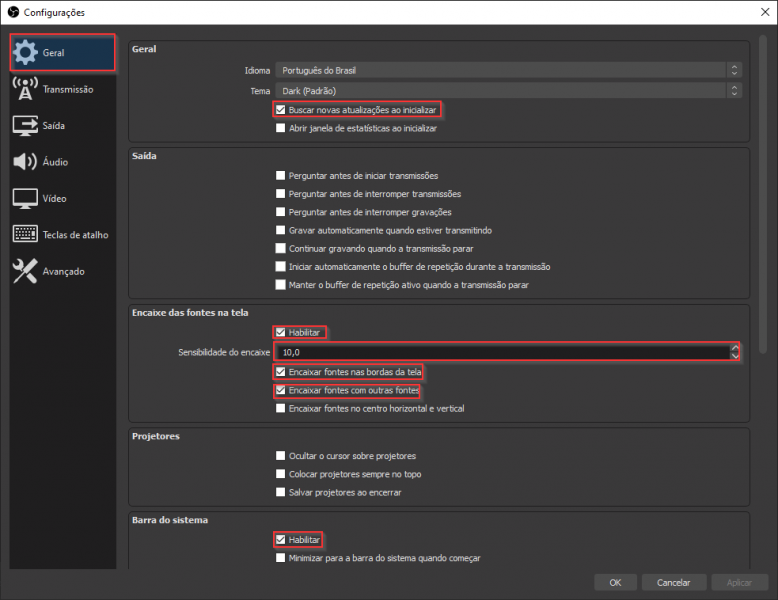Open the Idioma language dropdown
The width and height of the screenshot is (778, 600).
click(509, 70)
